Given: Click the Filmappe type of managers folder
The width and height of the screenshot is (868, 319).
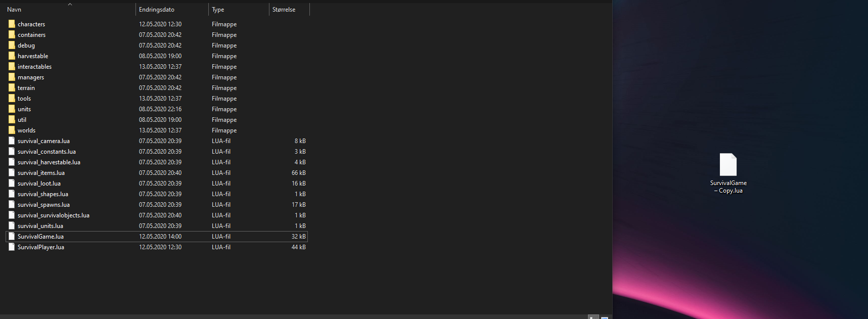Looking at the screenshot, I should pyautogui.click(x=224, y=77).
